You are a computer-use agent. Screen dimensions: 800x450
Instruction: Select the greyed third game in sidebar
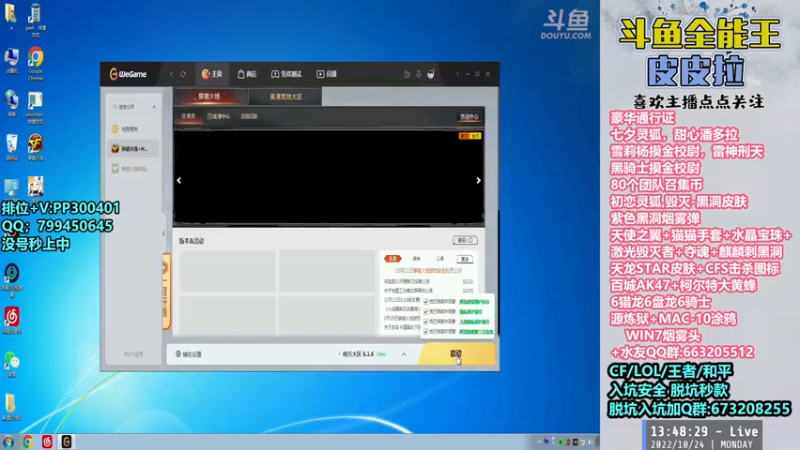coord(133,168)
